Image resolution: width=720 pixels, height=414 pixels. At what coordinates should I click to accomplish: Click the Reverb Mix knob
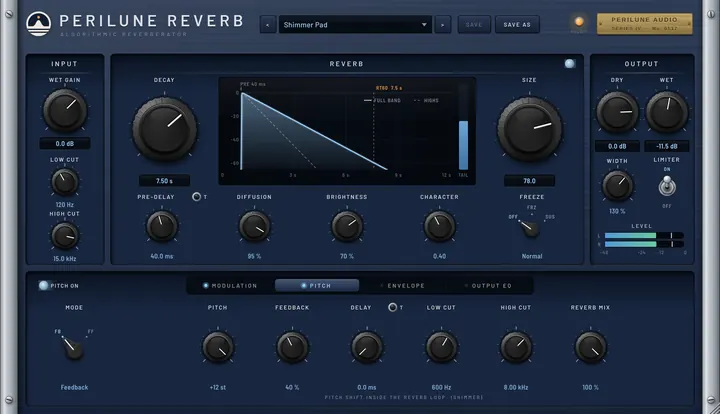tap(591, 347)
